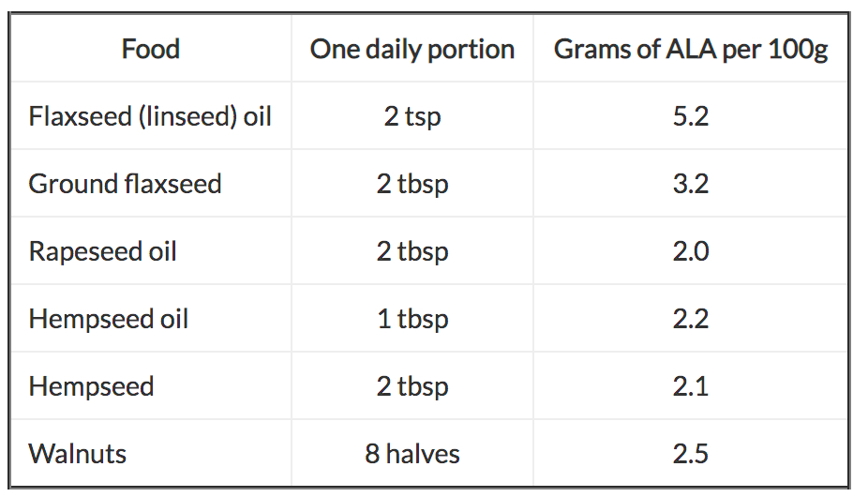
Task: Select the Ground flaxseed cell
Action: coord(125,184)
